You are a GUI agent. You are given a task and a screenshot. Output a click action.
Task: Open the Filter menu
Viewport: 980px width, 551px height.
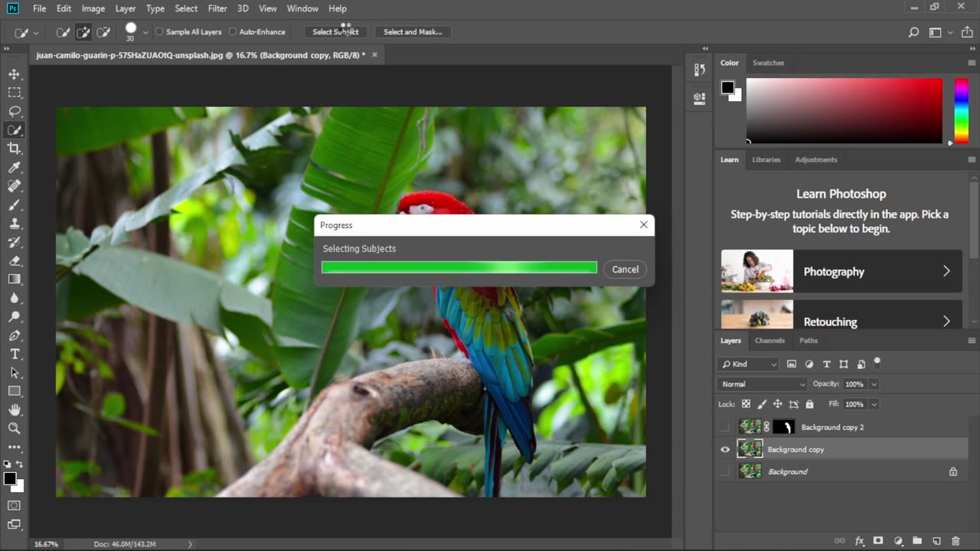[x=217, y=8]
